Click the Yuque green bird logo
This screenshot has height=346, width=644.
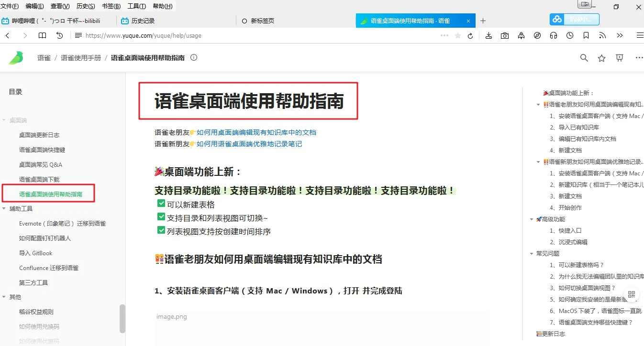pos(16,58)
